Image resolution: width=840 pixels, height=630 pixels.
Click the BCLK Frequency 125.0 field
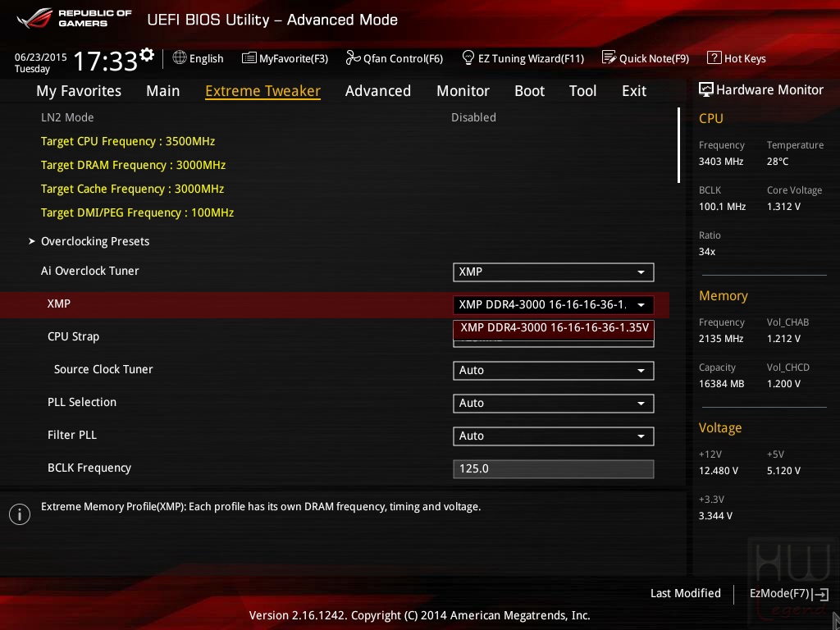(553, 468)
